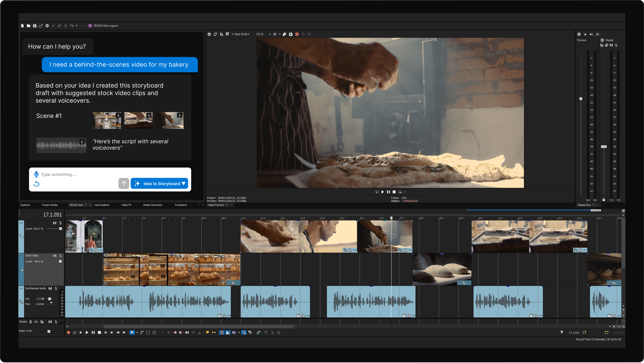Stop playback in the timeline transport
The width and height of the screenshot is (644, 363).
(100, 333)
